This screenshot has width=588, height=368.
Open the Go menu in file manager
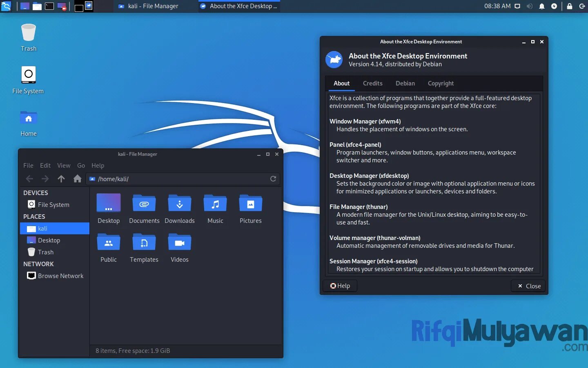[x=81, y=166]
